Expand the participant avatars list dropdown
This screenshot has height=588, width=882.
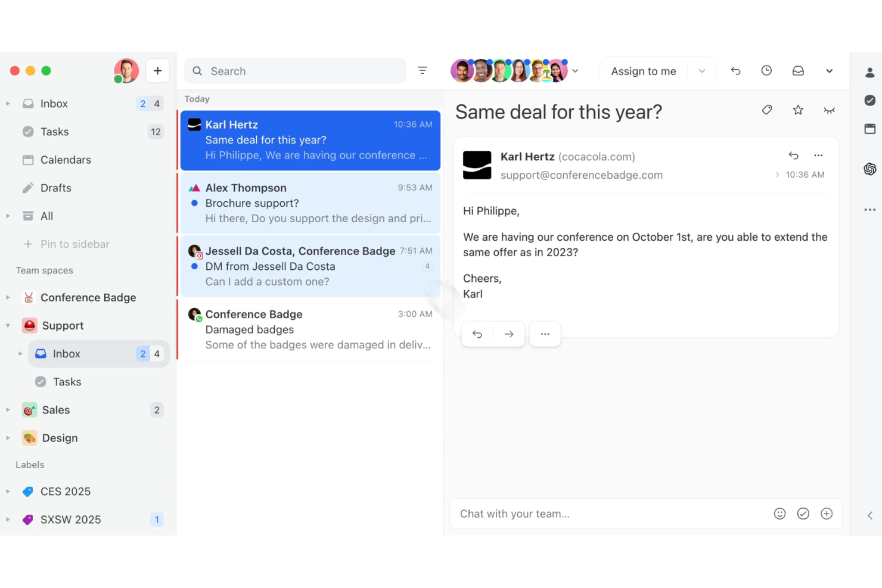(x=575, y=70)
